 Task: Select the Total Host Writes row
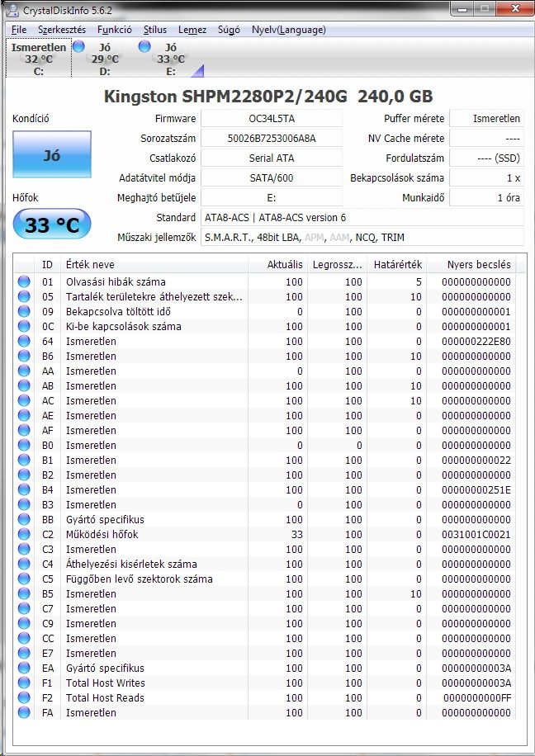click(264, 683)
